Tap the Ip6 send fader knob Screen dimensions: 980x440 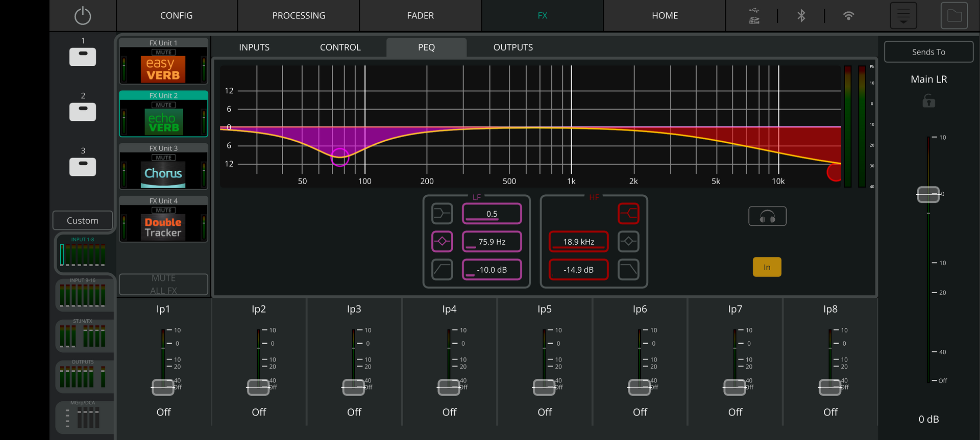pyautogui.click(x=640, y=387)
